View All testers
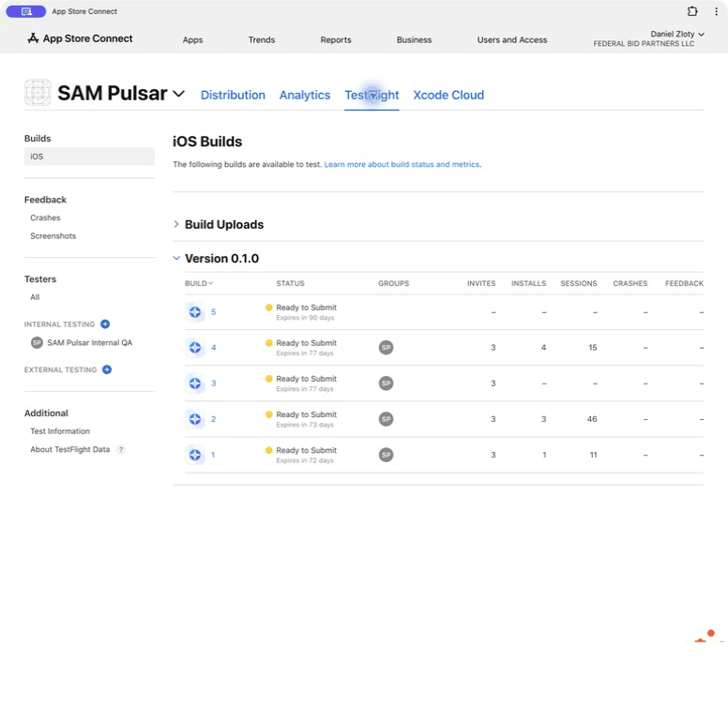This screenshot has height=721, width=728. pyautogui.click(x=35, y=297)
